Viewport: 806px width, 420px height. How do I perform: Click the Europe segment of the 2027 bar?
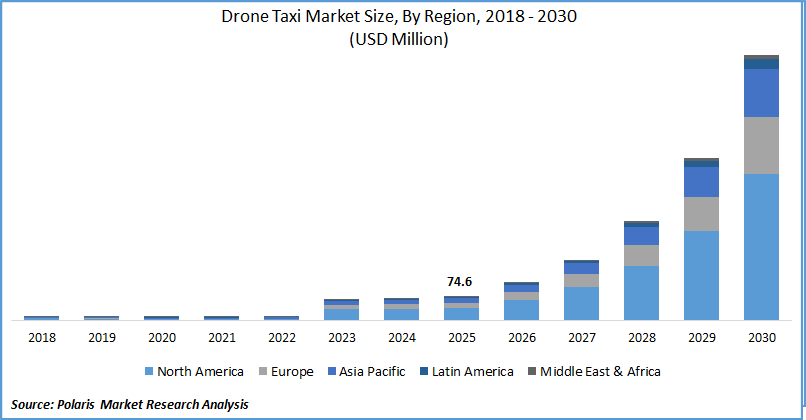pyautogui.click(x=581, y=281)
